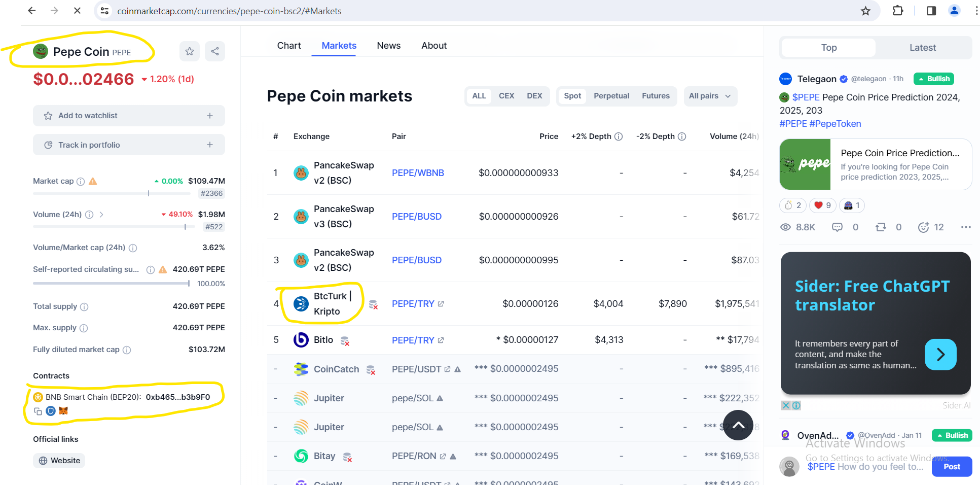
Task: Select the CEX exchange filter
Action: pos(506,96)
